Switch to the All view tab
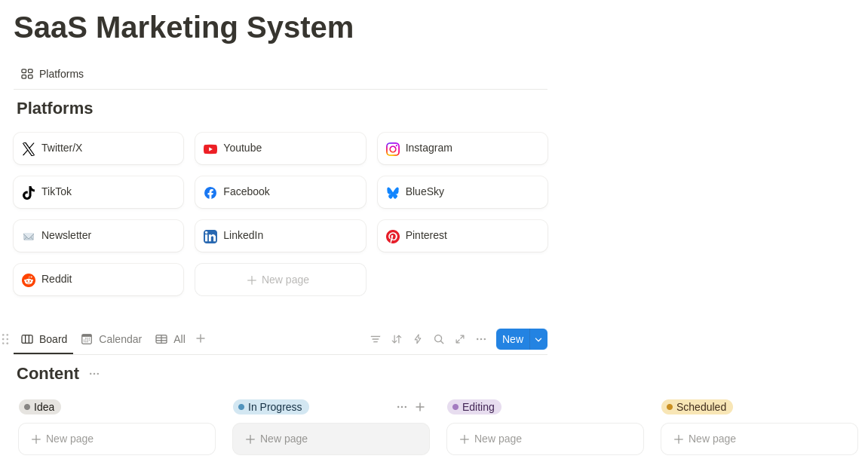Screen dimensions: 868x468 pyautogui.click(x=170, y=339)
